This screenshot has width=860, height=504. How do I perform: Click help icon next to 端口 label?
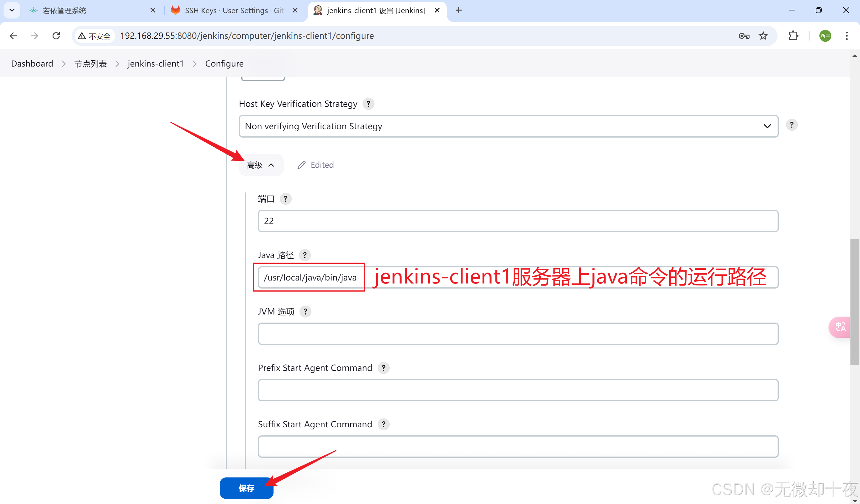coord(285,198)
